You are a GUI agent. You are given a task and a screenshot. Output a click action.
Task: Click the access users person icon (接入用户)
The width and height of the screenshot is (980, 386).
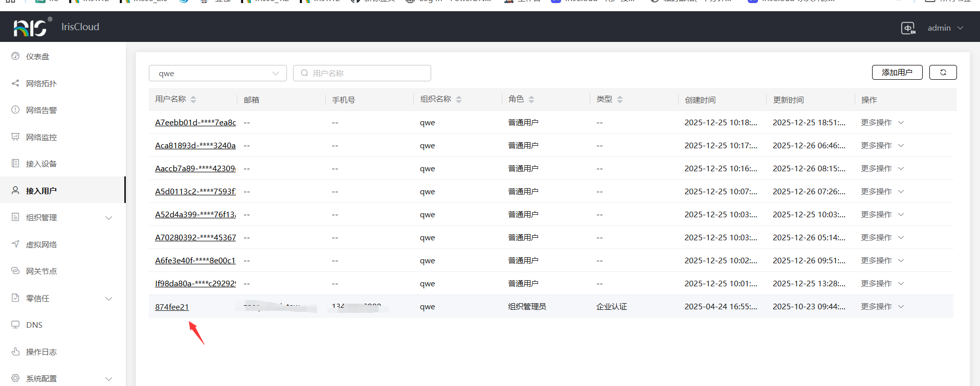click(15, 190)
